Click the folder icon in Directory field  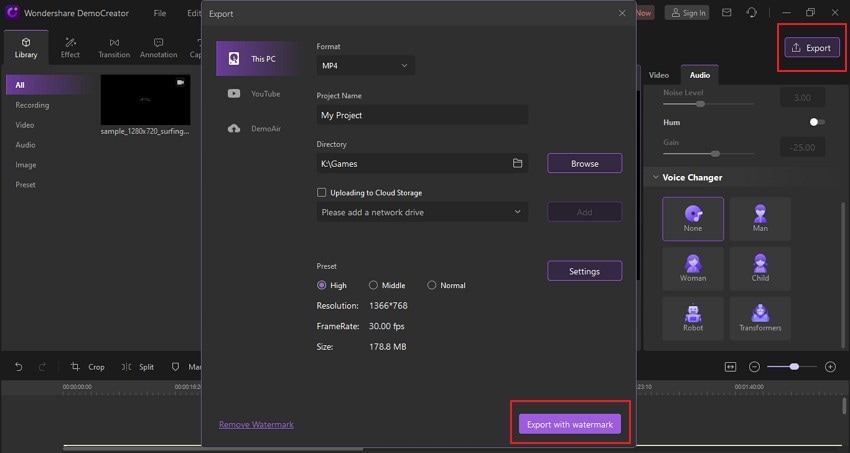517,163
